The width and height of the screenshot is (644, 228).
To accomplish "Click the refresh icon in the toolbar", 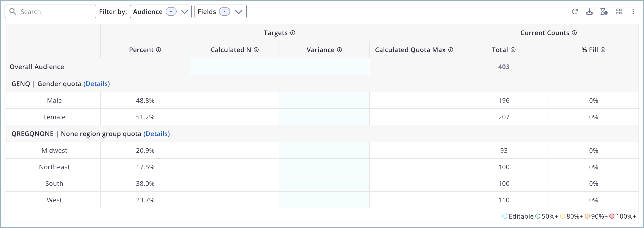I will tap(575, 11).
